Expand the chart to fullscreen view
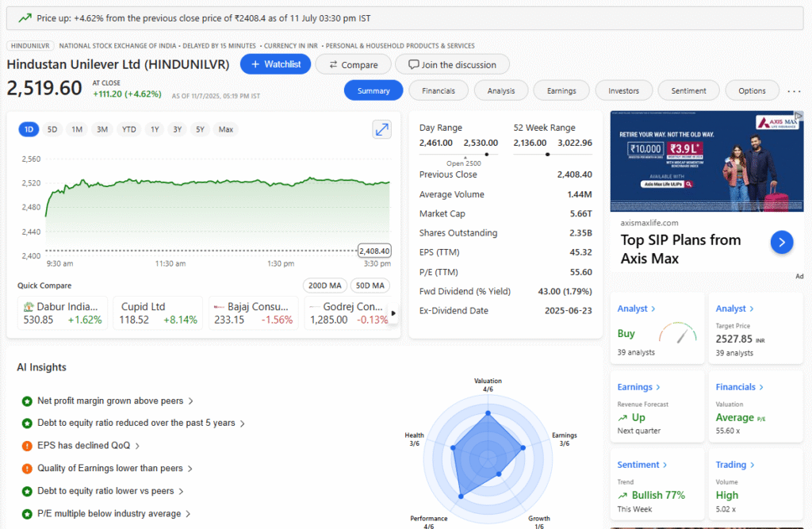Screen dimensions: 812x529 pyautogui.click(x=381, y=129)
